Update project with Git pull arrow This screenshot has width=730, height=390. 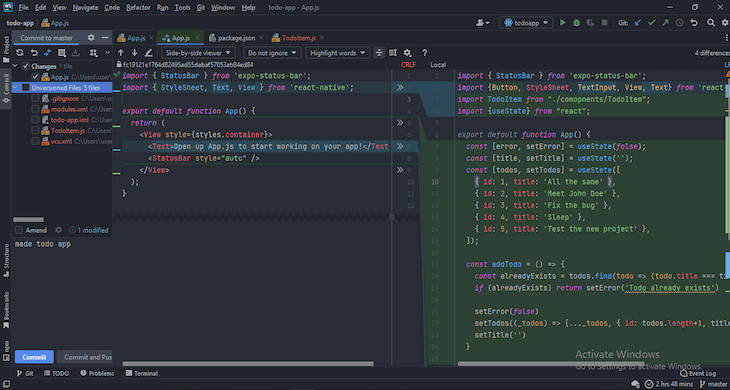(638, 23)
